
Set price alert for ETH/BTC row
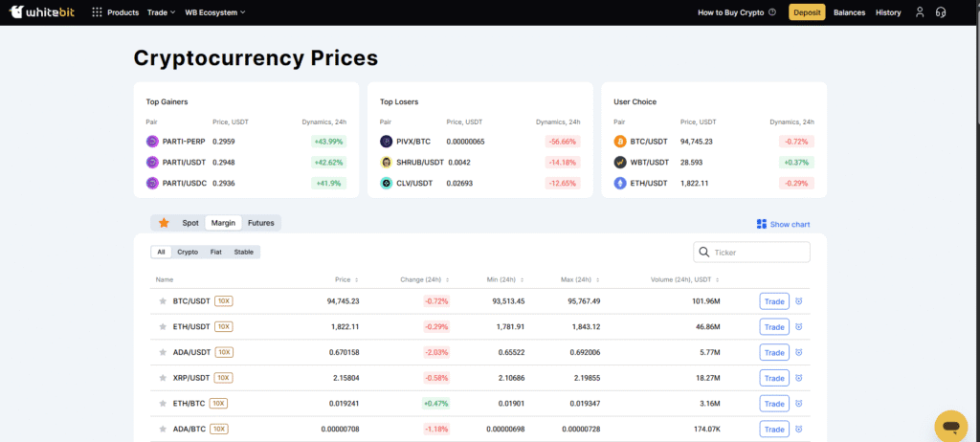click(x=799, y=403)
